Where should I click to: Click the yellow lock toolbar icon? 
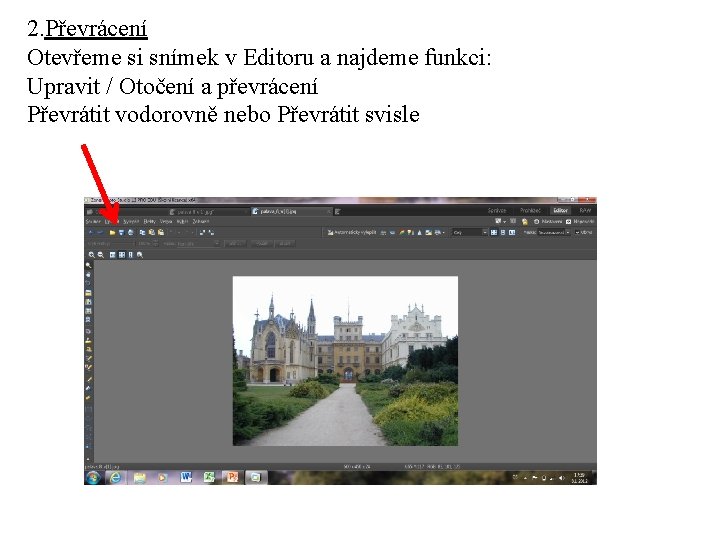[x=525, y=221]
